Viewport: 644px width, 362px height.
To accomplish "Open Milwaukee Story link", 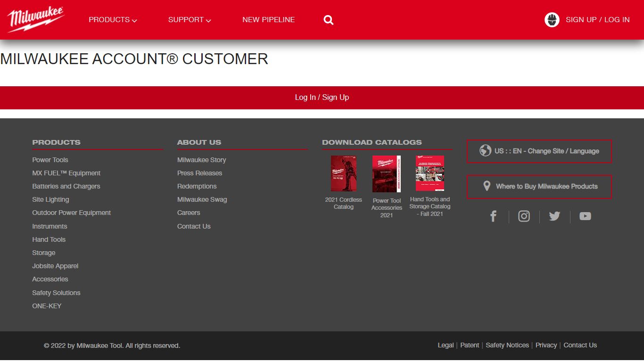I will point(202,160).
